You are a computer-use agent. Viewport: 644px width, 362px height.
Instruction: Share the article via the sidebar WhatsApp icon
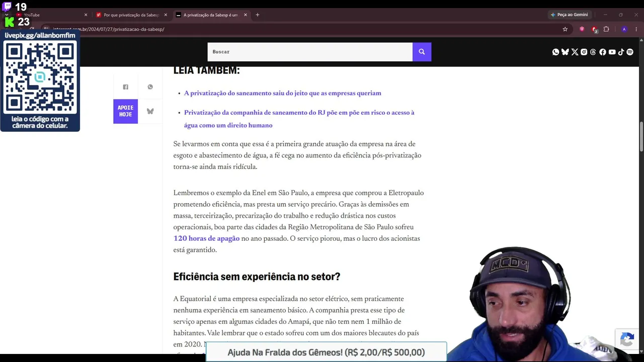pos(150,87)
